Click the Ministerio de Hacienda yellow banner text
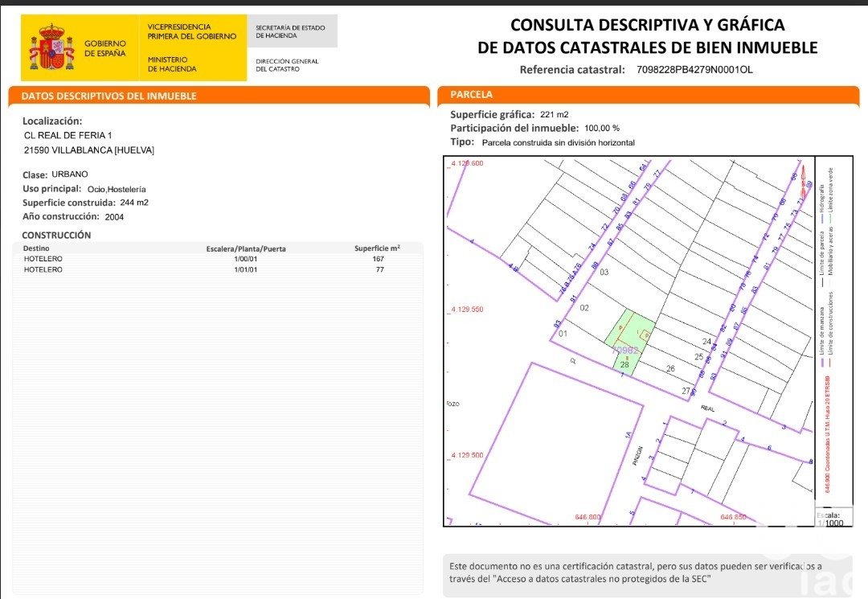Viewport: 868px width, 599px height. 172,64
